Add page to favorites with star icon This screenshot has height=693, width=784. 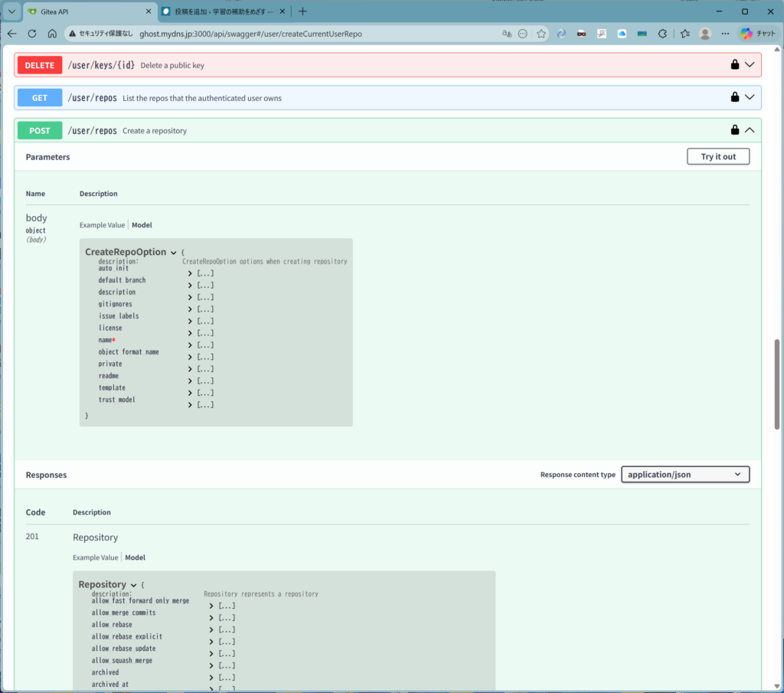[x=541, y=34]
